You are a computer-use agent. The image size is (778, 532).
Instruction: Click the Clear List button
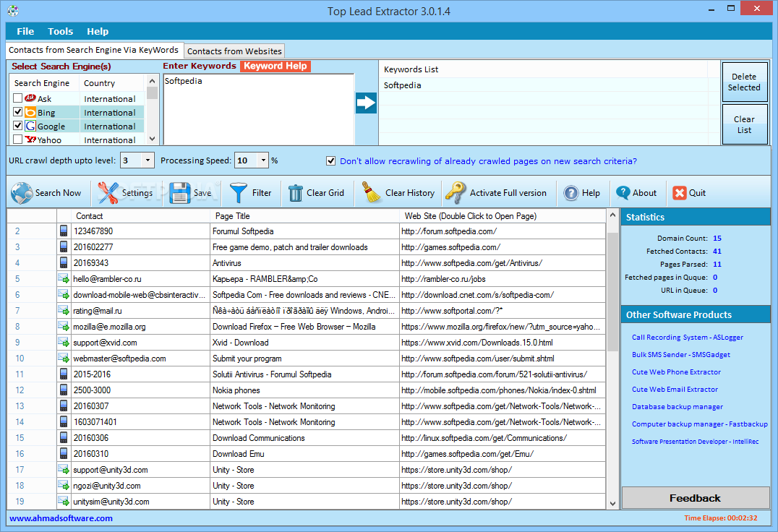pos(744,124)
